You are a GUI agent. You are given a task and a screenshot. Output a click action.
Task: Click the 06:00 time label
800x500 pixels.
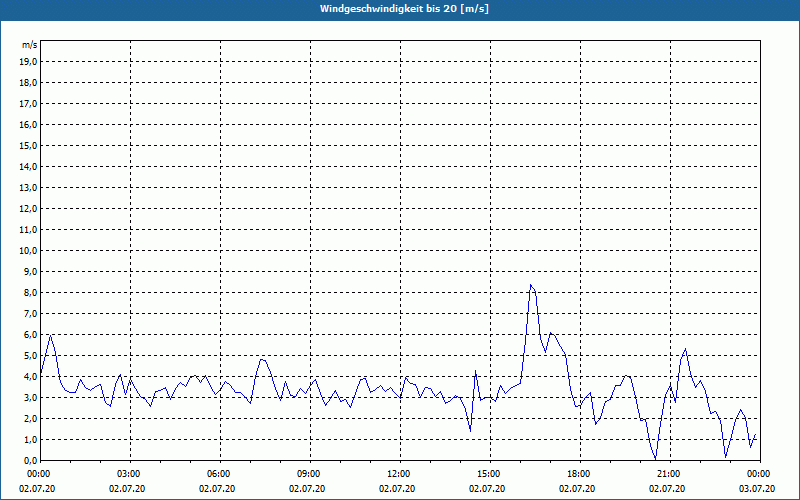217,474
